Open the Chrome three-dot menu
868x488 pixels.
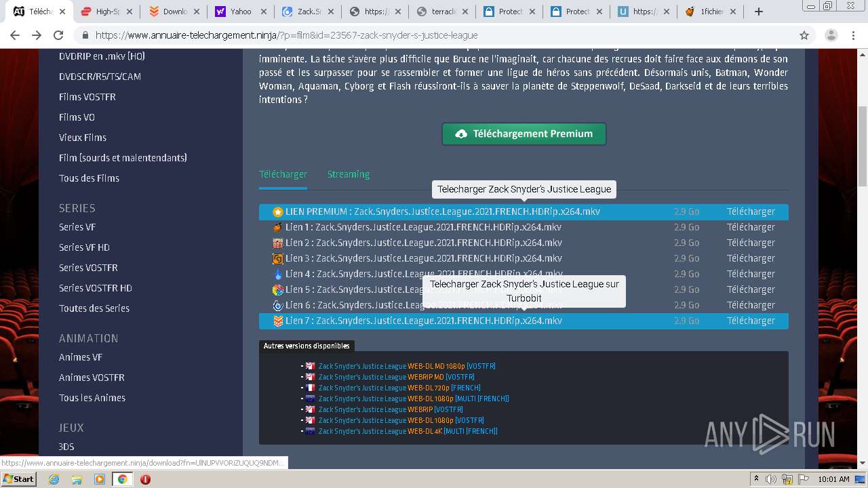(x=854, y=35)
